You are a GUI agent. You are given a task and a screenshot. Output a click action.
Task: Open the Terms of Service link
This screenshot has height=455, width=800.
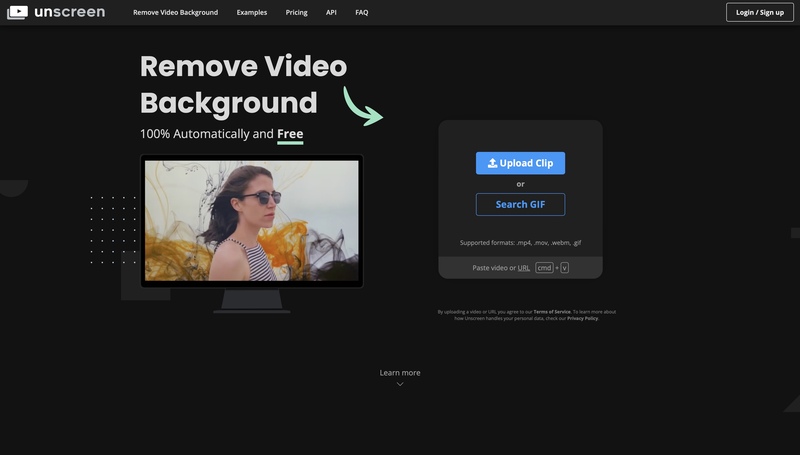552,312
